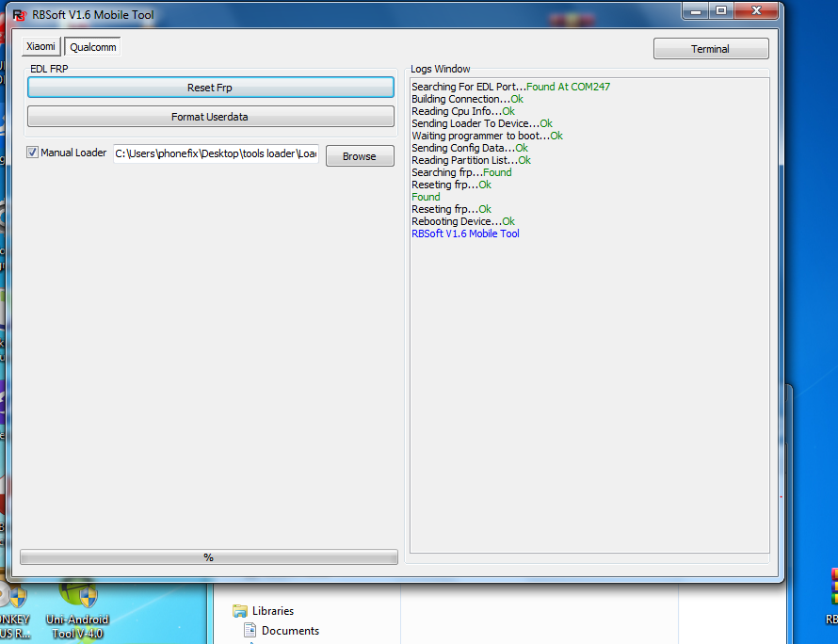Edit the manual loader path field

tap(216, 153)
